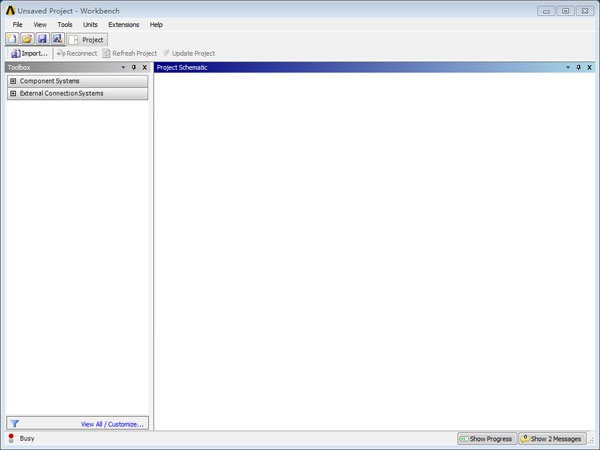Close the Toolbox panel
The width and height of the screenshot is (600, 450).
[x=145, y=67]
